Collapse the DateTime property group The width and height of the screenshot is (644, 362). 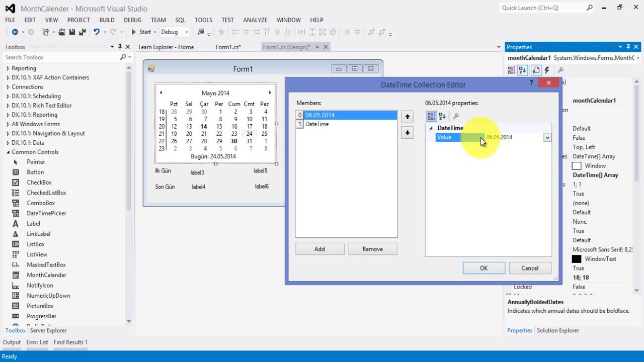[x=431, y=128]
